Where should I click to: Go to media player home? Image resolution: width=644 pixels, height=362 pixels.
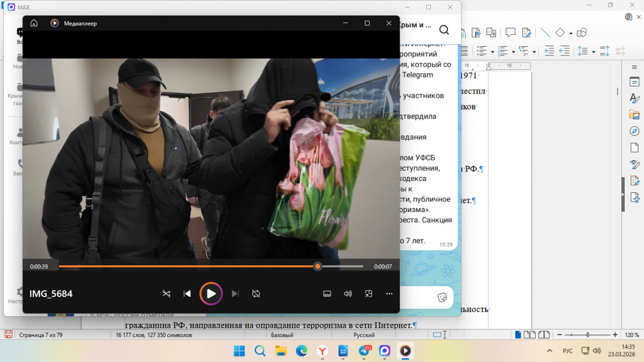(34, 23)
